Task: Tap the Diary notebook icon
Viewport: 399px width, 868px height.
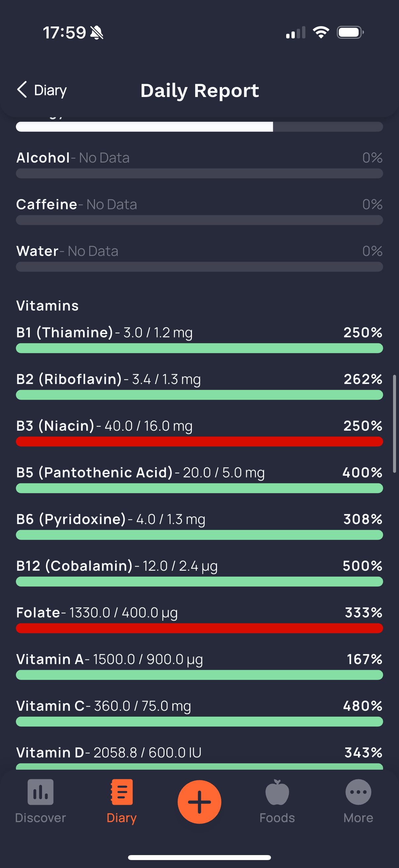Action: click(x=121, y=792)
